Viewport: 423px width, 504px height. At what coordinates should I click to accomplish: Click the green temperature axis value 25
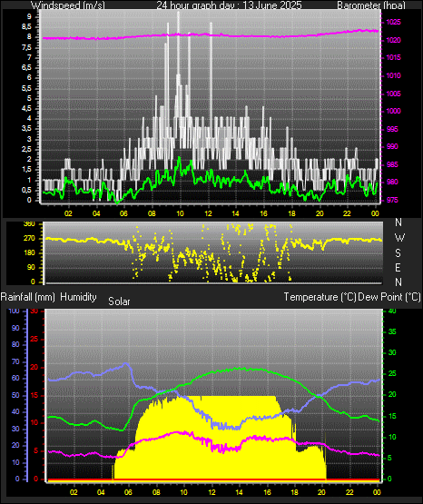[392, 374]
